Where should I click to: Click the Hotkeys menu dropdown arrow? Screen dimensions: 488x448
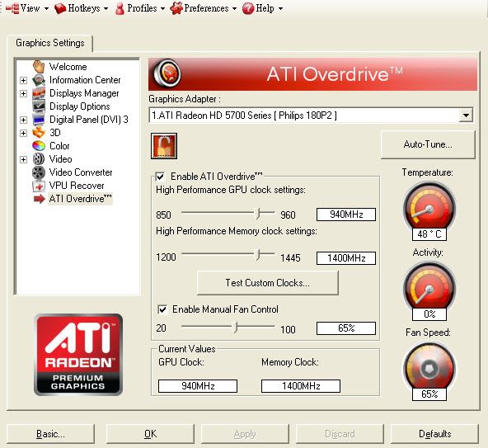[106, 9]
